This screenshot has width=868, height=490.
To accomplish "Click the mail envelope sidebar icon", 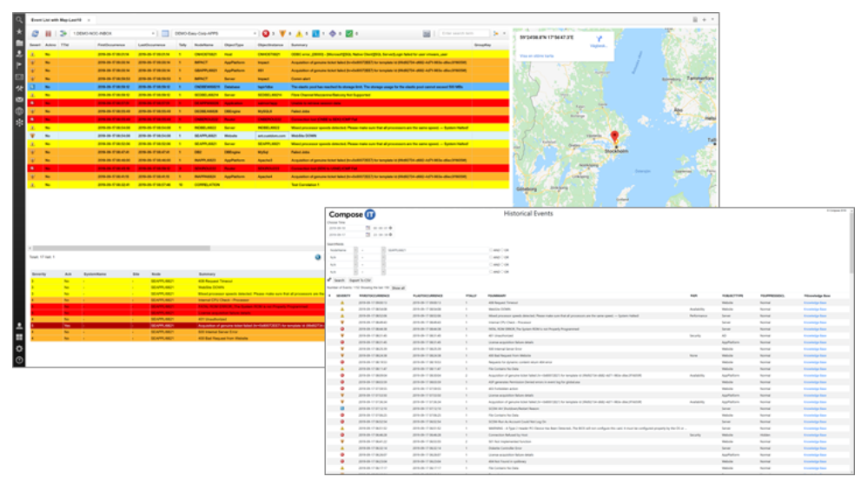I will click(18, 101).
